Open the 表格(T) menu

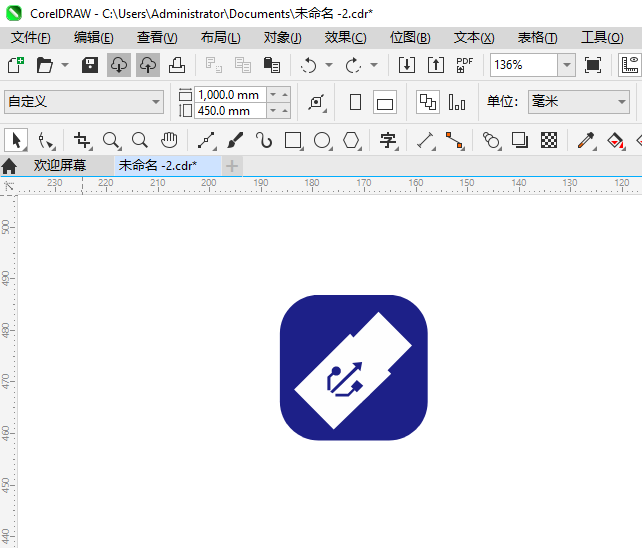coord(538,38)
